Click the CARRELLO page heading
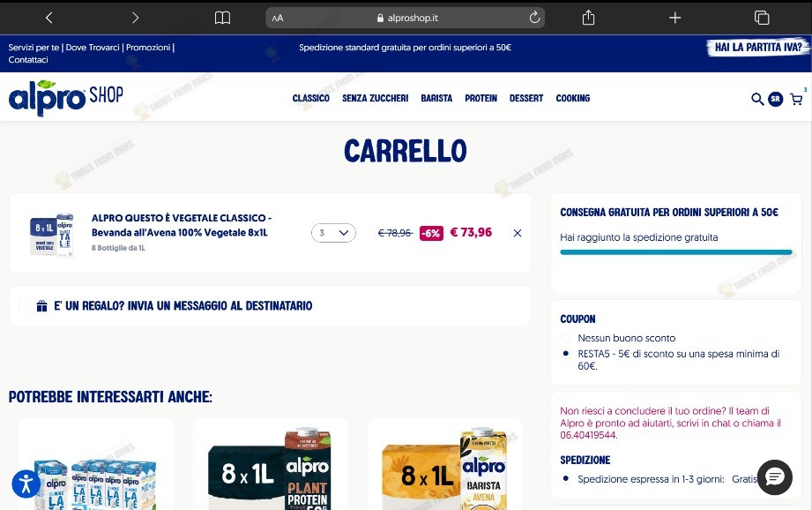The height and width of the screenshot is (510, 812). (x=406, y=151)
